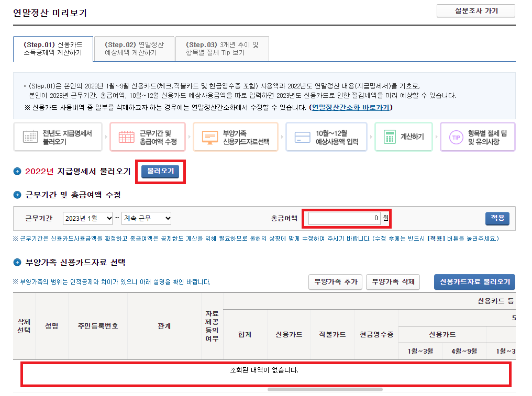Select the Step.01 신용카드 소득공제액 tab

pyautogui.click(x=53, y=48)
